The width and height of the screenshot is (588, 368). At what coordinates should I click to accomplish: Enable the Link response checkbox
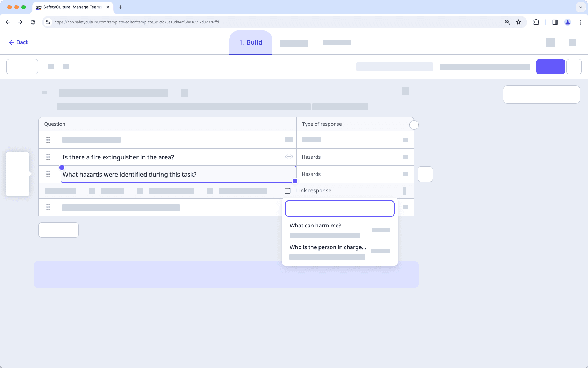click(x=288, y=191)
